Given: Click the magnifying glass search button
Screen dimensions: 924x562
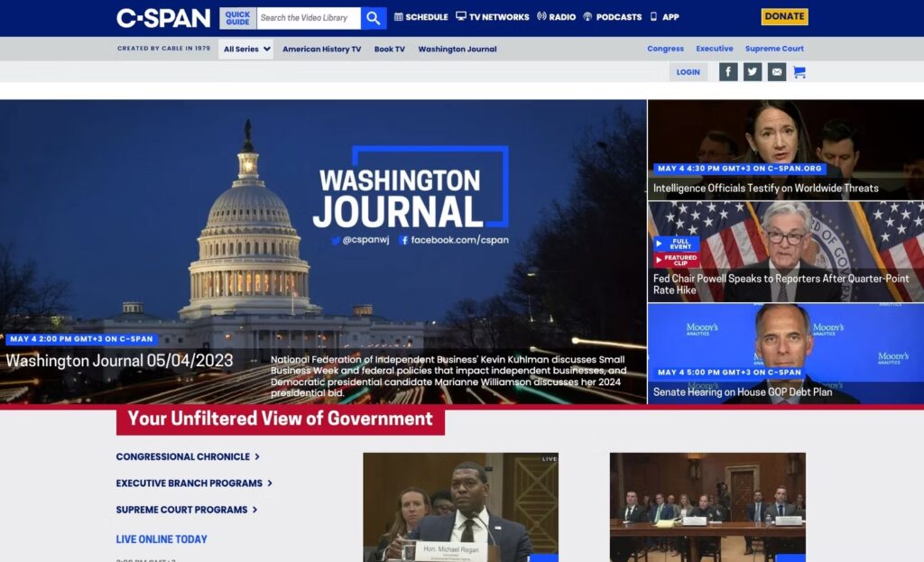Looking at the screenshot, I should click(x=374, y=18).
